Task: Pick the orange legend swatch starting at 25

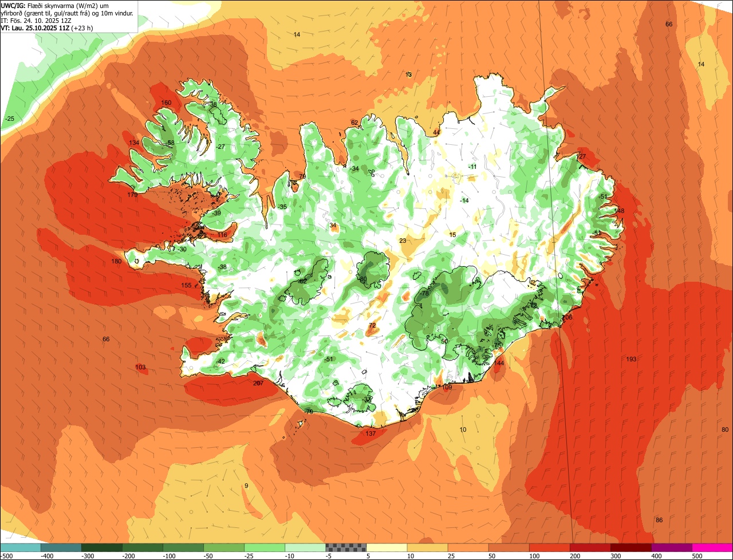Action: tap(468, 547)
